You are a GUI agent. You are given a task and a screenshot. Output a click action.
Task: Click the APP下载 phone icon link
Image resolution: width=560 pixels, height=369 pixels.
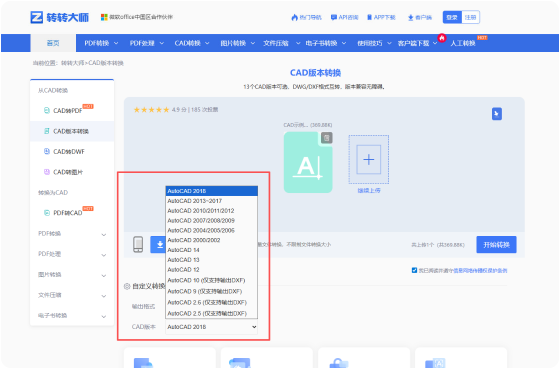[x=381, y=17]
